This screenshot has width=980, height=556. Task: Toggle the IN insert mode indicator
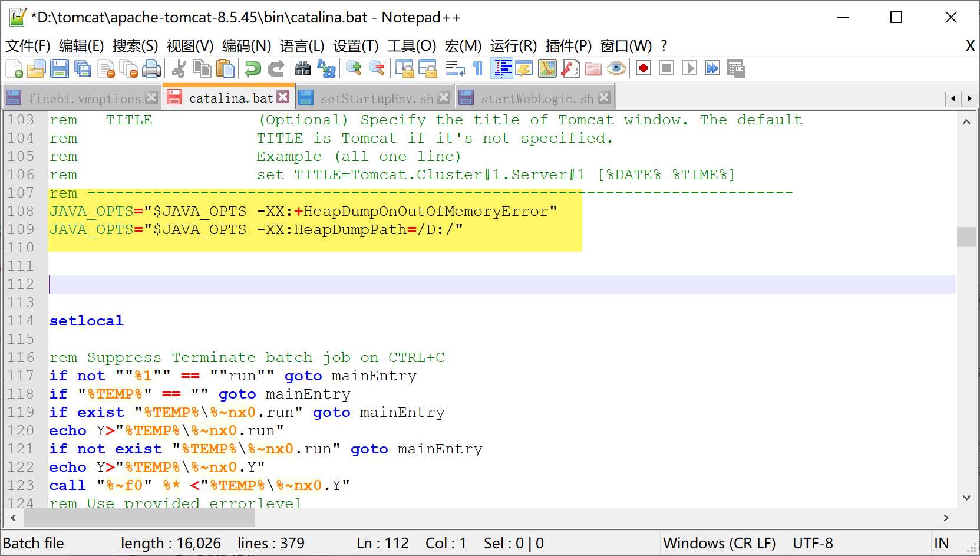pyautogui.click(x=942, y=543)
